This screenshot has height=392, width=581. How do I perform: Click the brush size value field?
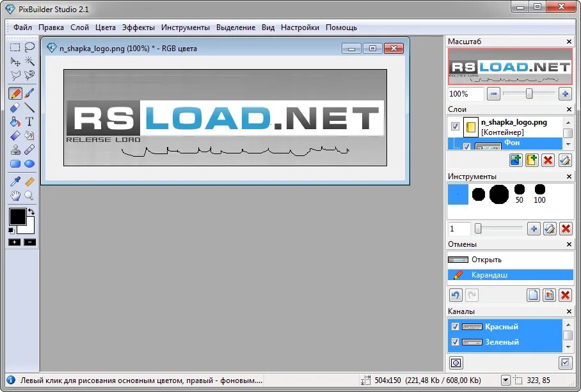459,229
